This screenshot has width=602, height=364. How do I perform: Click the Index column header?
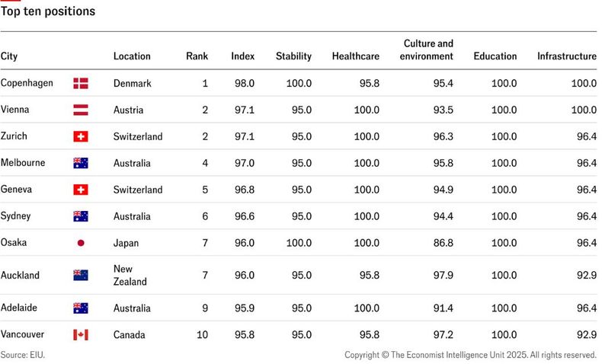click(242, 56)
